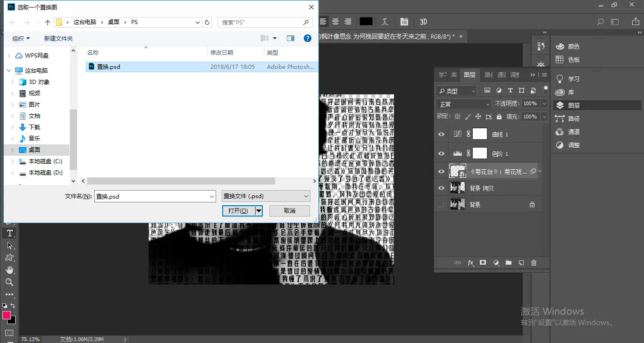This screenshot has height=343, width=644.
Task: Add a layer mask
Action: pos(483,263)
